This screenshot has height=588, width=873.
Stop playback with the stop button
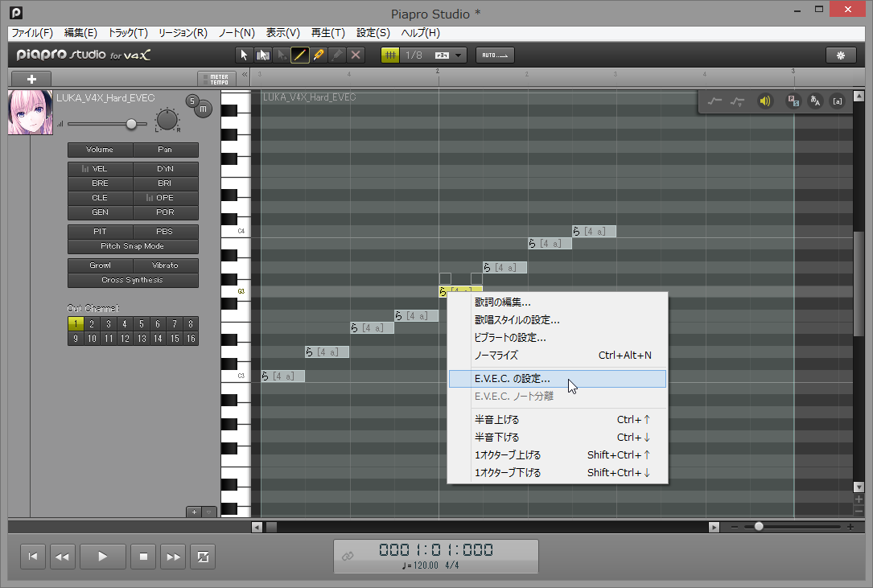point(143,557)
